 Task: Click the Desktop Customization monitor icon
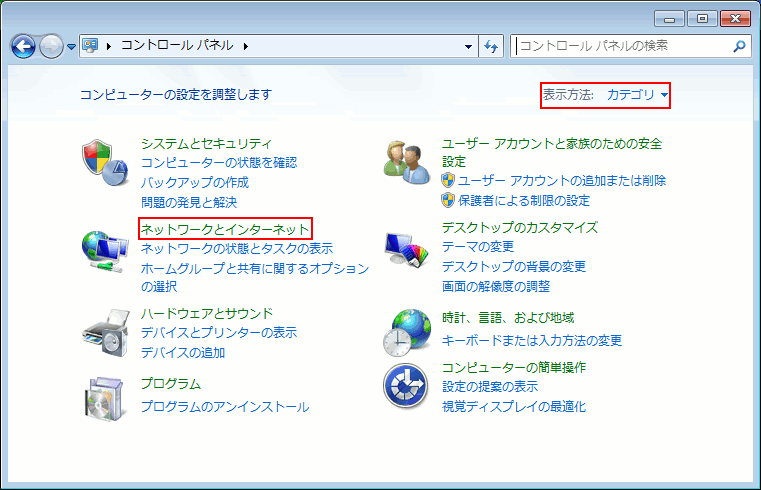point(406,249)
